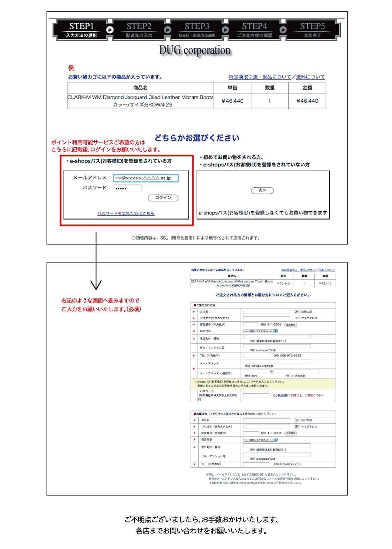Click the ■ご注文される方 section heading
Image resolution: width=392 pixels, height=549 pixels.
204,305
